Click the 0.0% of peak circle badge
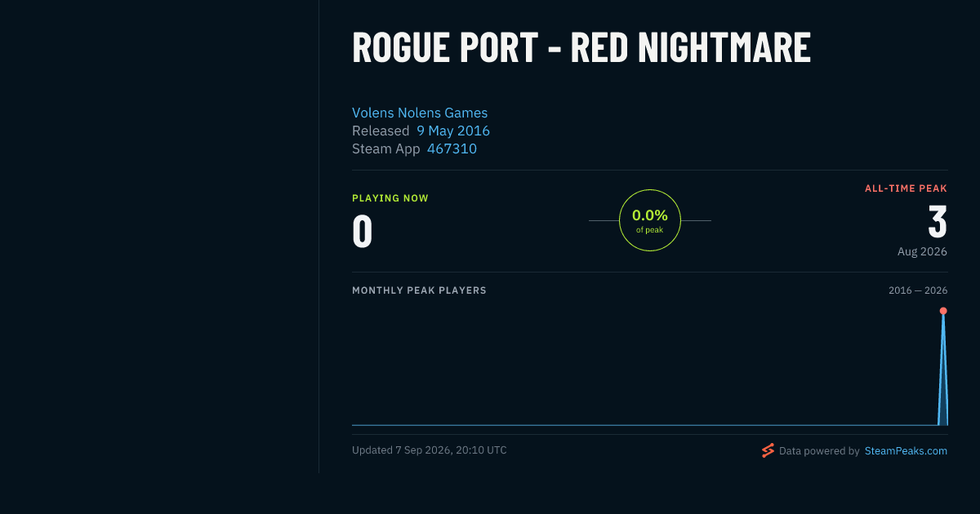980x514 pixels. pyautogui.click(x=650, y=220)
